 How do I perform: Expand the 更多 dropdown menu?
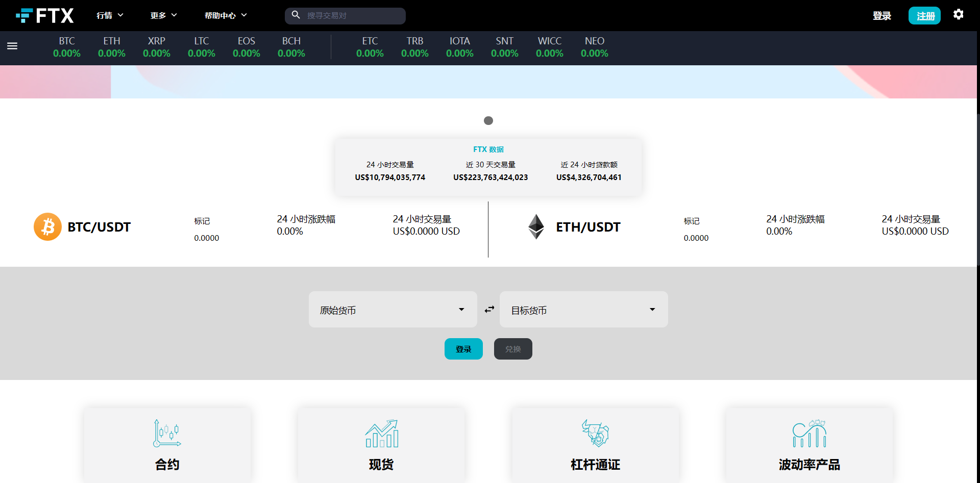(164, 16)
